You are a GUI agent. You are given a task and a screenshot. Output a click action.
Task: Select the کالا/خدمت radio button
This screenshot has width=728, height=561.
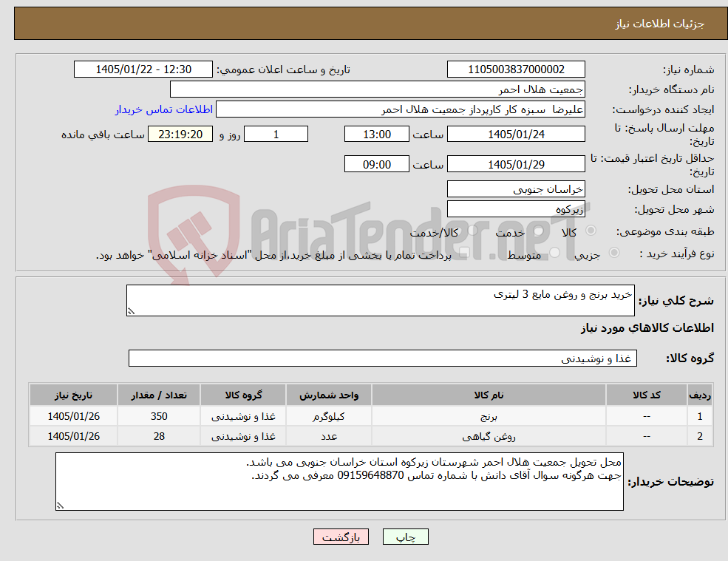pyautogui.click(x=472, y=231)
